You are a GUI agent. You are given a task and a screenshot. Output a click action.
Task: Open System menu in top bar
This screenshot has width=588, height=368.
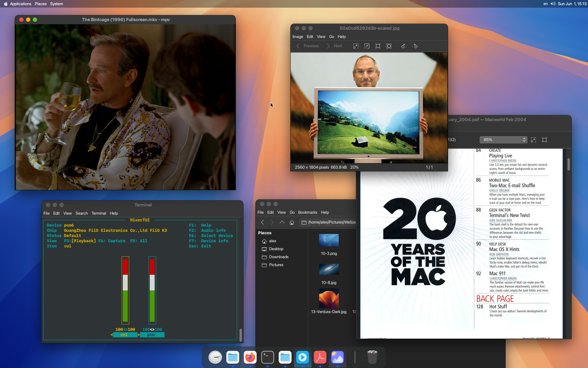56,4
